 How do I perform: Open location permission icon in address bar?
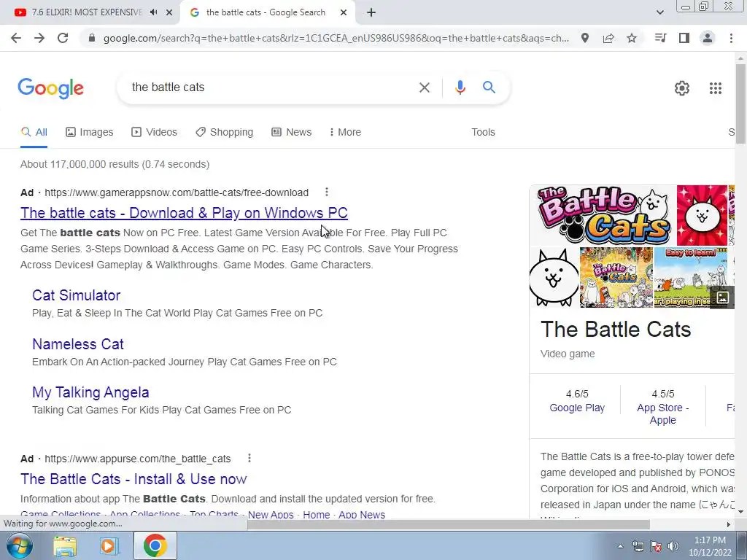point(585,38)
